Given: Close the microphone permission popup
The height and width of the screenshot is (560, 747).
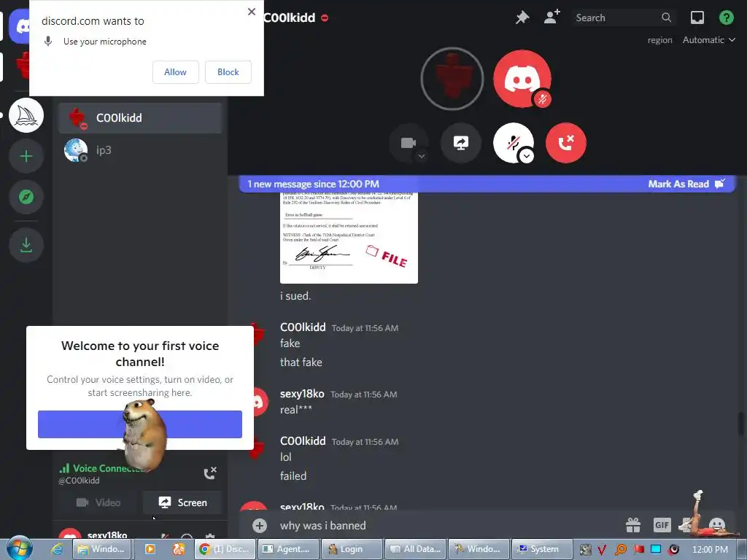Looking at the screenshot, I should 252,12.
